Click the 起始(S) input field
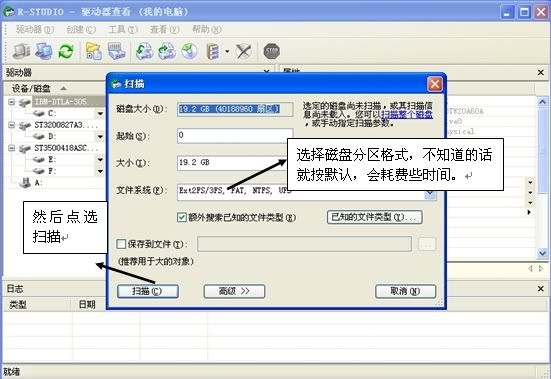This screenshot has width=551, height=379. pos(235,136)
